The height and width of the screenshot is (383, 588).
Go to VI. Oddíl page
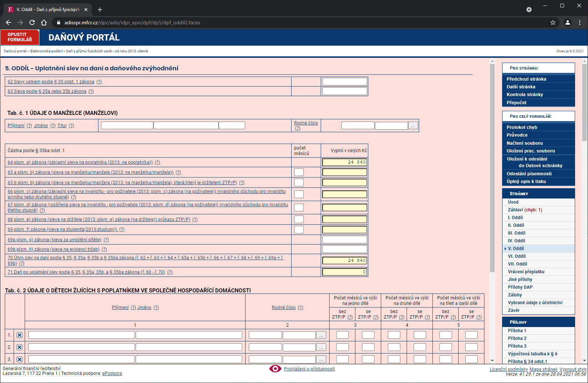(516, 256)
